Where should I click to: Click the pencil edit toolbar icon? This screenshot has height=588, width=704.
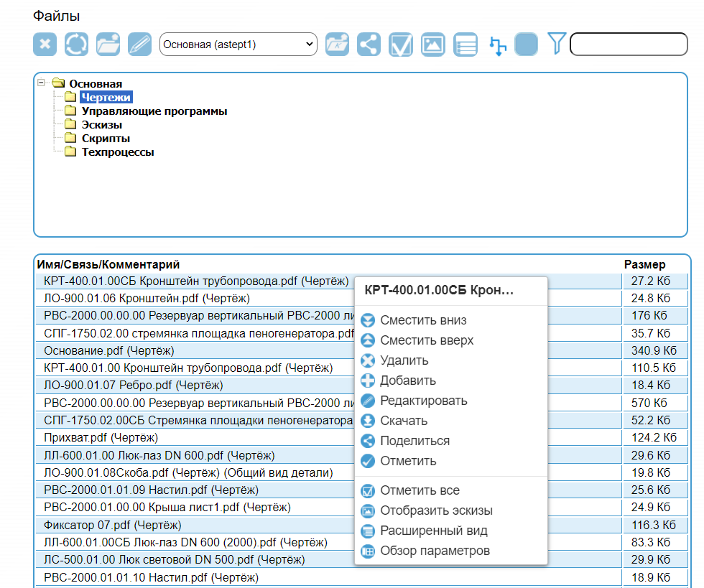click(139, 44)
